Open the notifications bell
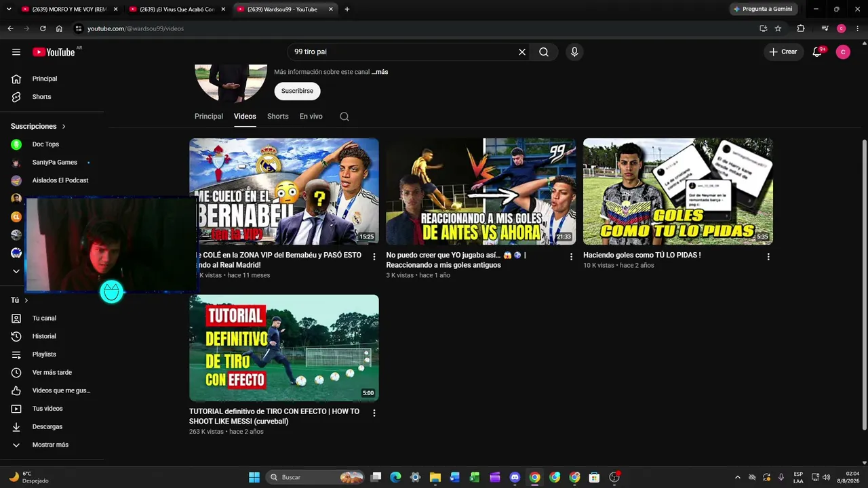The image size is (868, 488). 817,52
